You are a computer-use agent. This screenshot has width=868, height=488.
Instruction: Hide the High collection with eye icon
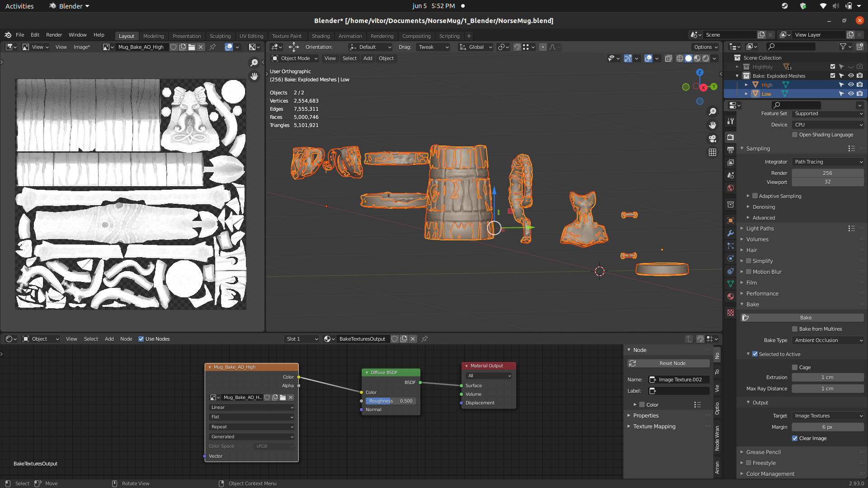tap(851, 84)
